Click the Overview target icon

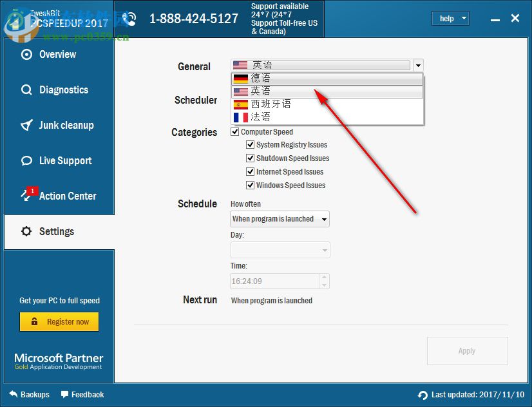pyautogui.click(x=26, y=55)
